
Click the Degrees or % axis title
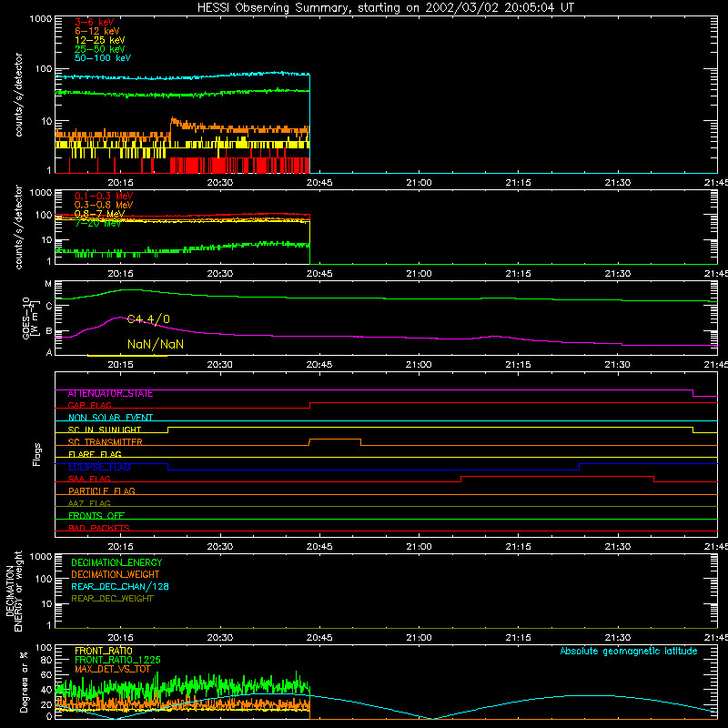(24, 682)
